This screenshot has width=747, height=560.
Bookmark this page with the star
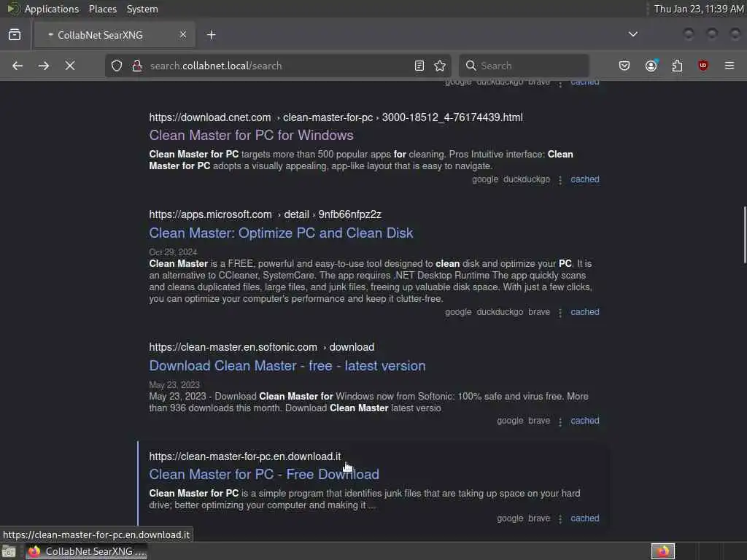tap(440, 66)
